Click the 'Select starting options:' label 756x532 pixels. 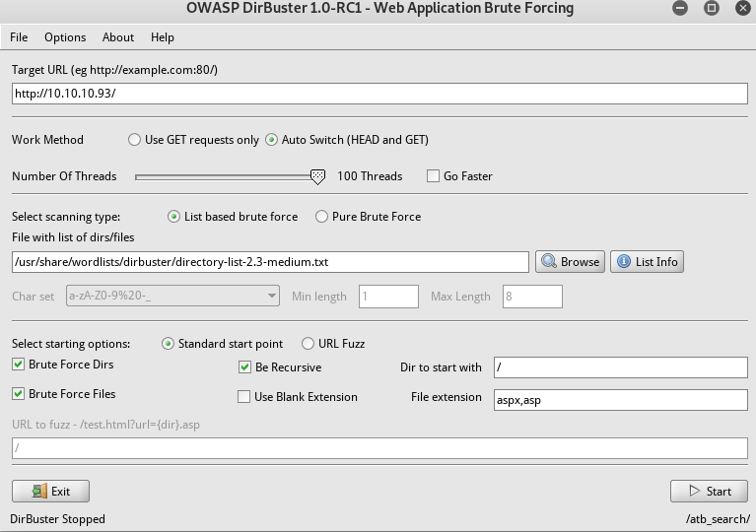[71, 344]
